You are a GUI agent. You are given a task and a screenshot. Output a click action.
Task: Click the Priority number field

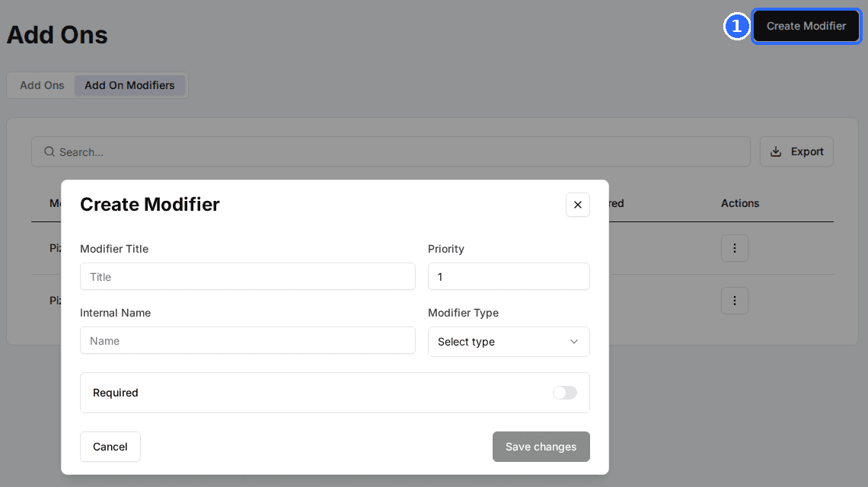(x=509, y=277)
